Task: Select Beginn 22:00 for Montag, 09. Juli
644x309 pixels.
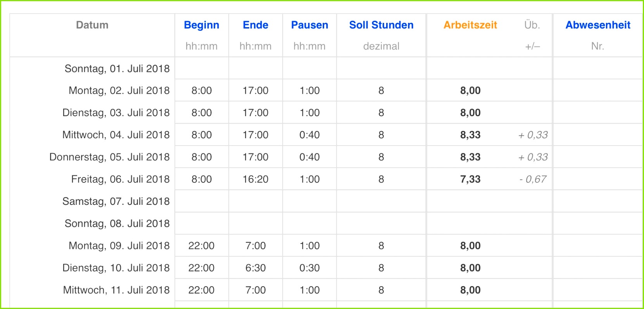Action: click(202, 246)
